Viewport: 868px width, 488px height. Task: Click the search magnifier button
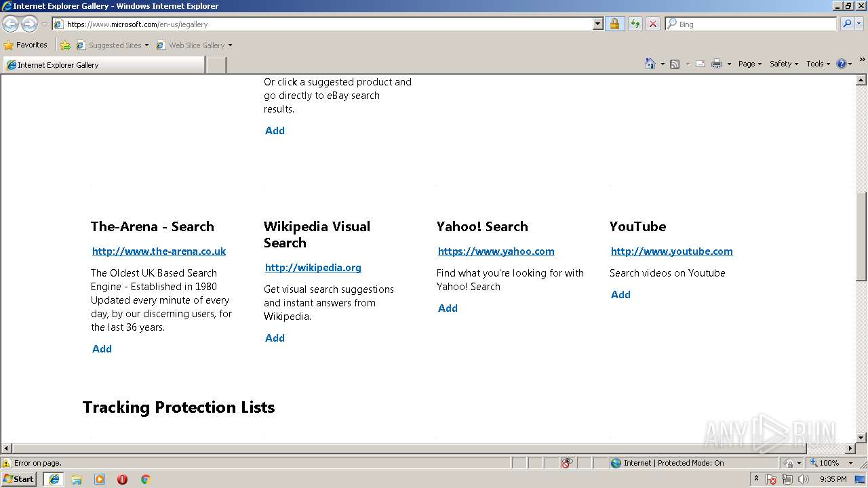(x=846, y=24)
